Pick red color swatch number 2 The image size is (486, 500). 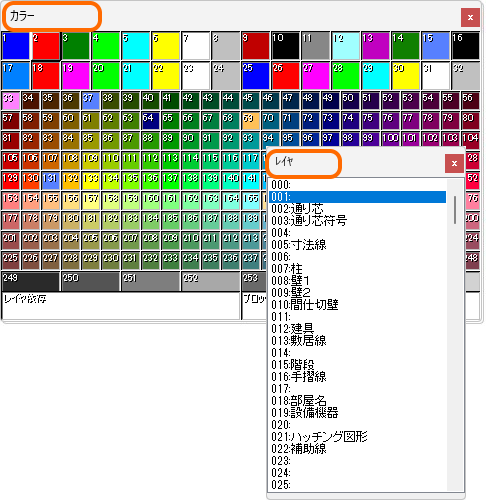pyautogui.click(x=46, y=46)
